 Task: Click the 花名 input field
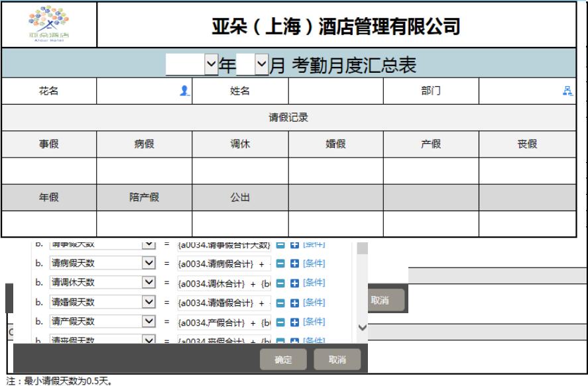coord(144,91)
